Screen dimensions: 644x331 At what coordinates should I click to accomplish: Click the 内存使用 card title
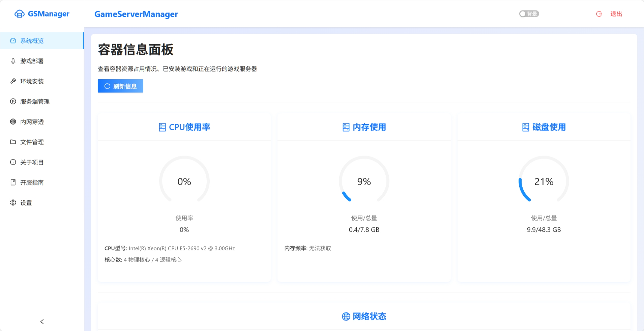coord(369,127)
